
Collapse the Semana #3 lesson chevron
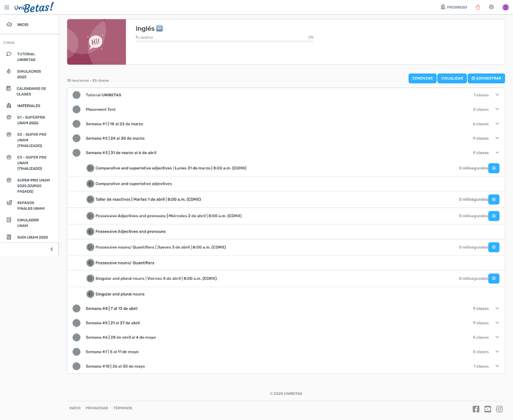tap(497, 153)
